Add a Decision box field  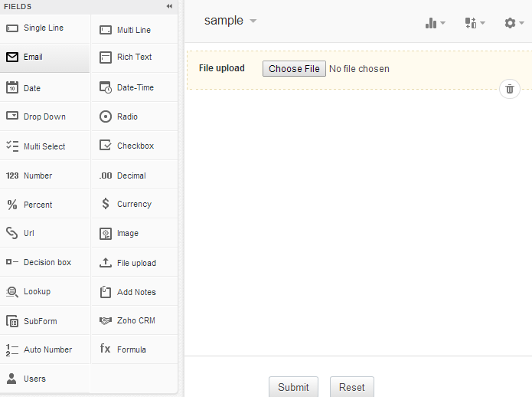pos(47,262)
